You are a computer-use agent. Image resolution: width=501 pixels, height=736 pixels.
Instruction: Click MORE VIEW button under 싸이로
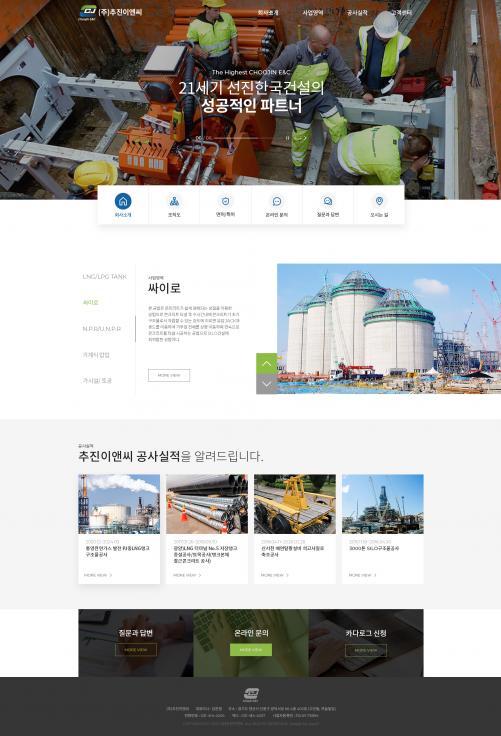169,376
